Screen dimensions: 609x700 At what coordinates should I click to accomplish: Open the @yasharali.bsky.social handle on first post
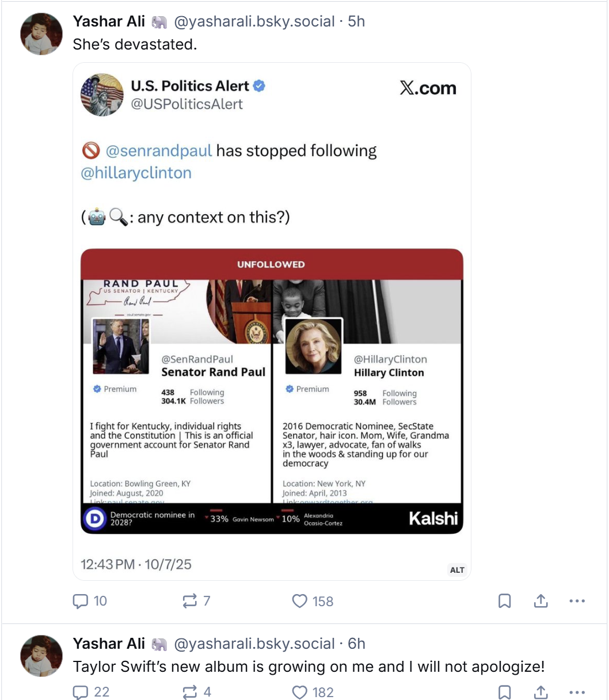254,22
